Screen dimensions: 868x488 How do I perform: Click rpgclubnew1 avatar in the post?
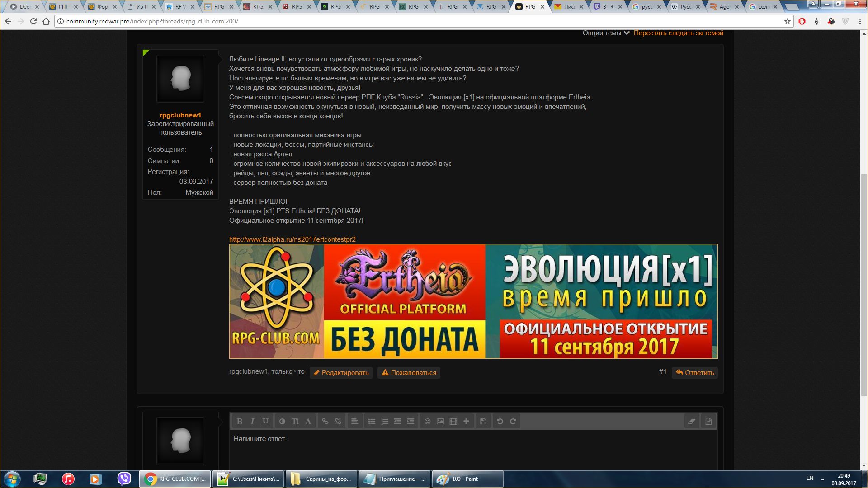[180, 79]
